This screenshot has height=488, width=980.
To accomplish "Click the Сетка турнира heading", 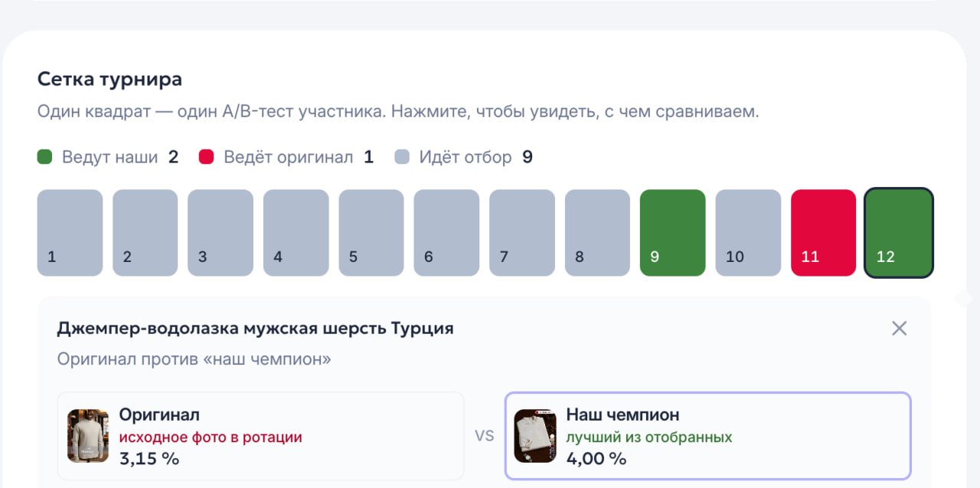I will (109, 79).
